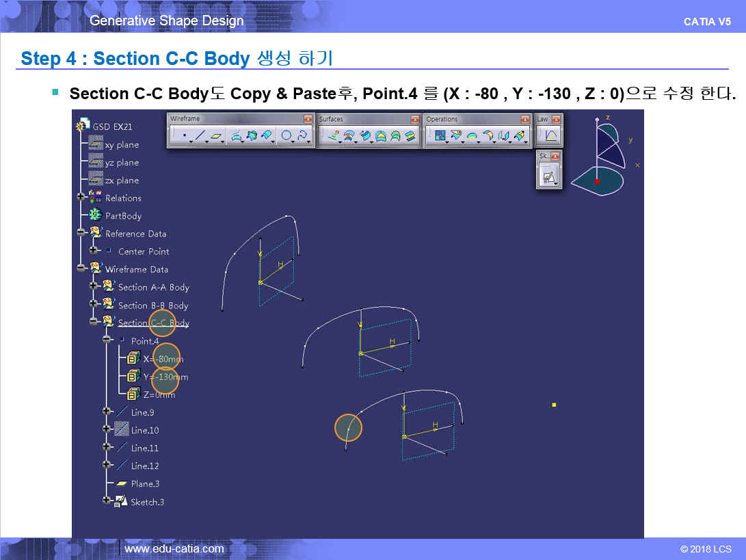Open the Law toolbar graph icon
The image size is (746, 560).
[550, 136]
